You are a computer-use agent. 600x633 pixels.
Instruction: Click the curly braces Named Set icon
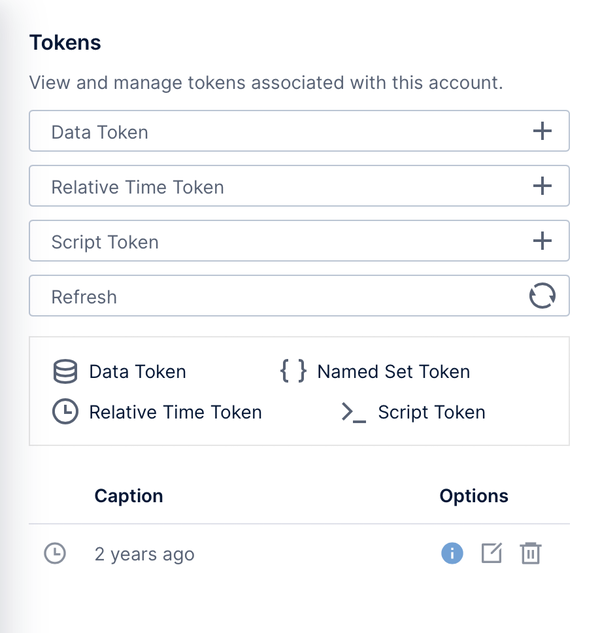coord(293,371)
